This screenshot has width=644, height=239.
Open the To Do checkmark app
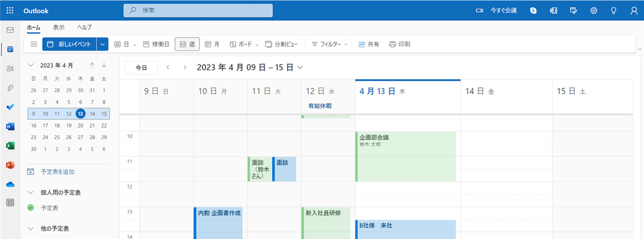click(10, 107)
